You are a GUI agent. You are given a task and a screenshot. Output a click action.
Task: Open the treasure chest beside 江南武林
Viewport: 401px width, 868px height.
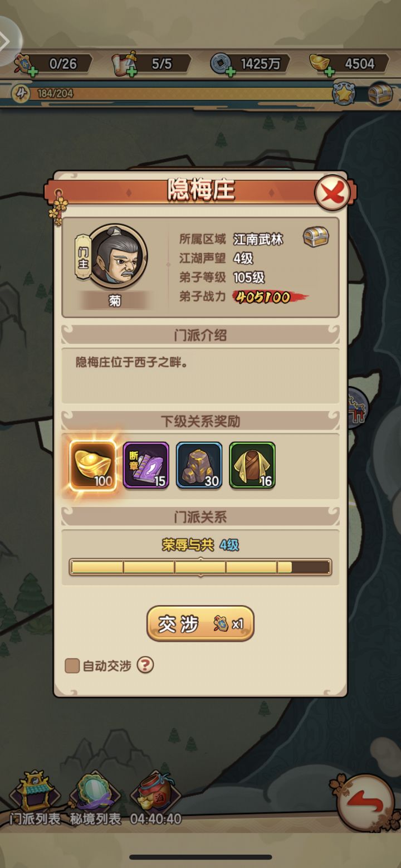point(316,238)
